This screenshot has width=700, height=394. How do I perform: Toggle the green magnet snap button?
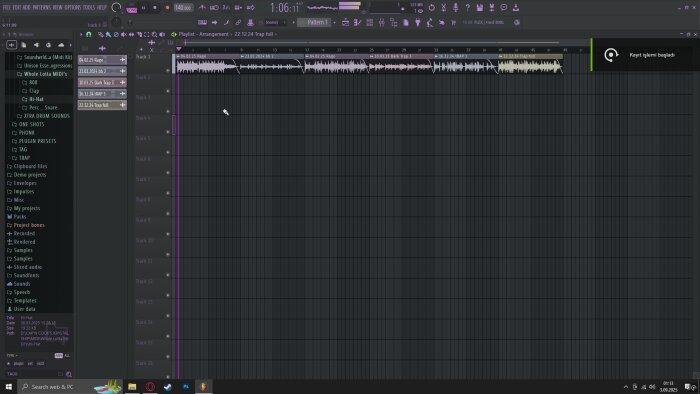pos(88,34)
